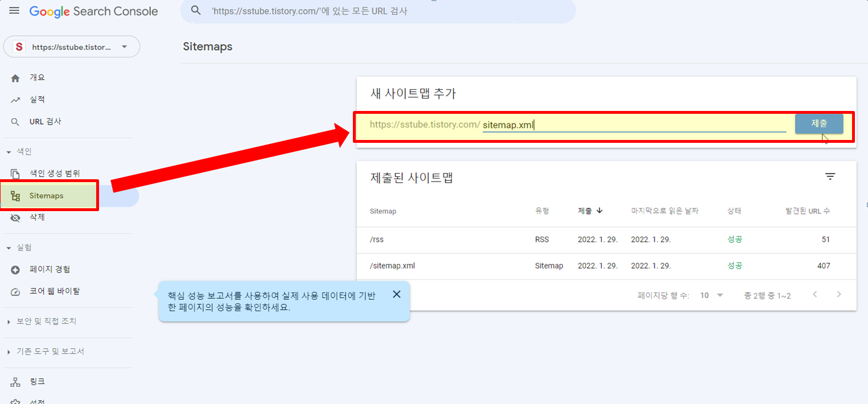The image size is (868, 404).
Task: Open the hamburger main menu
Action: point(14,11)
